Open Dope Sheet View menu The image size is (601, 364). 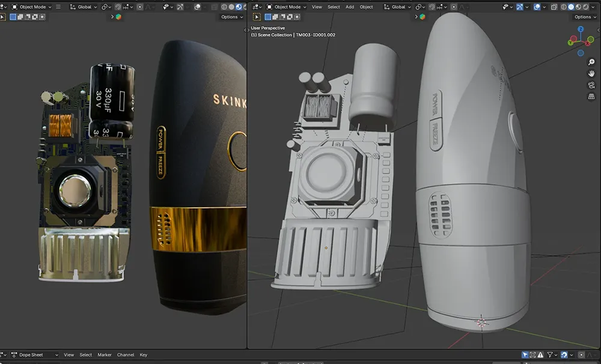tap(69, 355)
